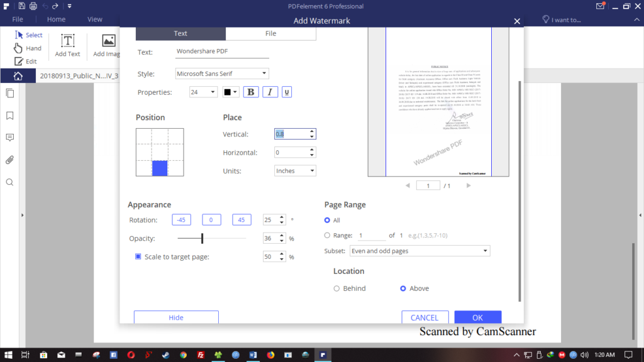Click the Undo arrow icon
Viewport: 644px width, 362px height.
click(45, 6)
